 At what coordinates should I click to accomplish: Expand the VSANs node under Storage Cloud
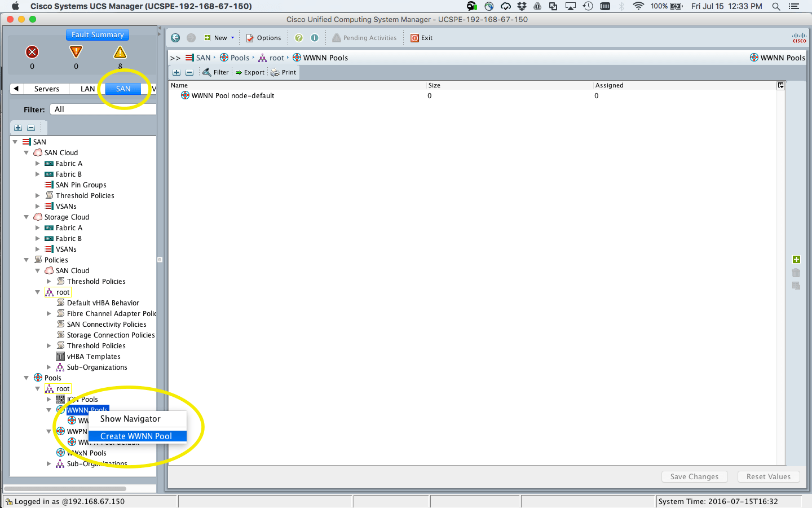pyautogui.click(x=38, y=249)
